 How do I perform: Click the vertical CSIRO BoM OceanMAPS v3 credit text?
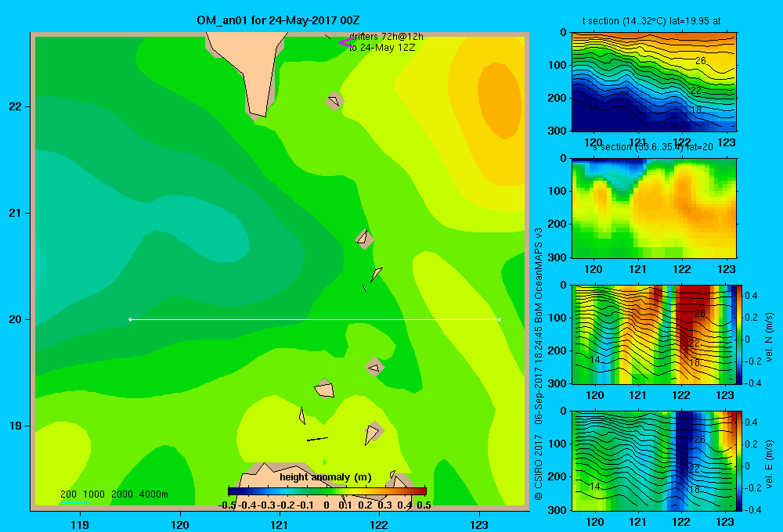point(539,365)
